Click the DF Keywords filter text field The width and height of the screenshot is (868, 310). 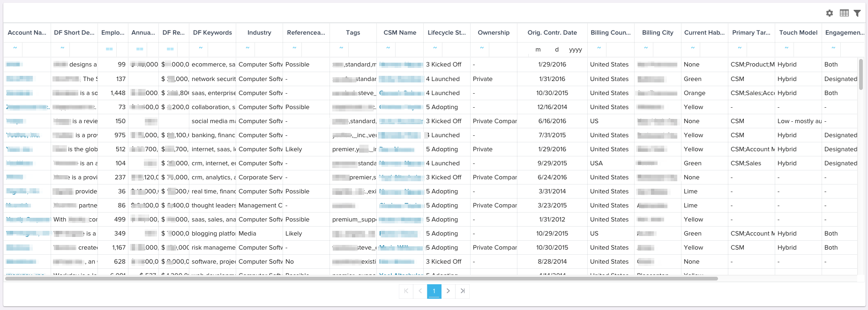(222, 49)
